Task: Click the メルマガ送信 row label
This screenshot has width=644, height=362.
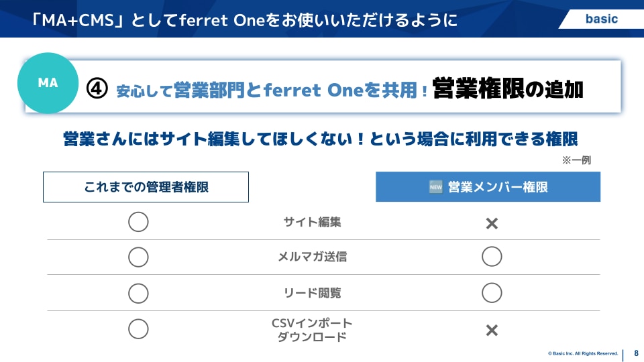Action: [x=313, y=257]
